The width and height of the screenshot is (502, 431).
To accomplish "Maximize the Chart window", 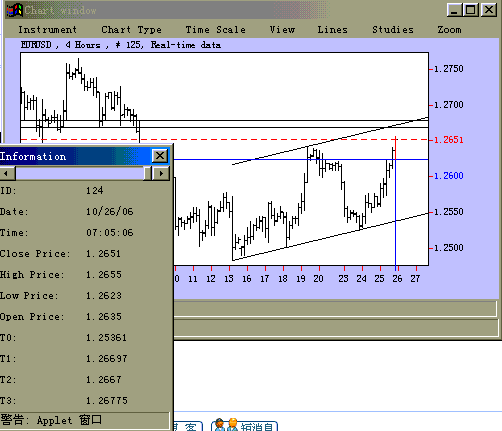I will point(471,10).
